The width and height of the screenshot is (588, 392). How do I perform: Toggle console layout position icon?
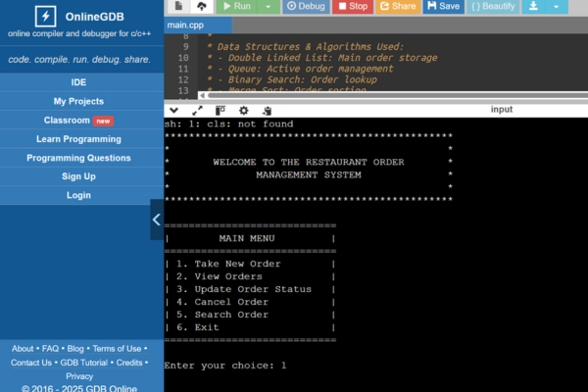coord(220,111)
